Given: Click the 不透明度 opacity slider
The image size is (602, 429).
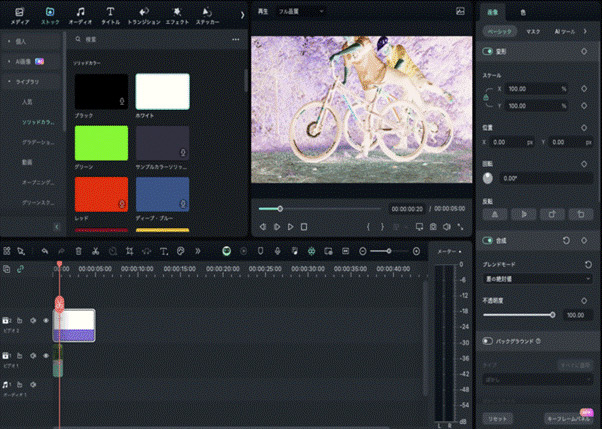Looking at the screenshot, I should (x=518, y=314).
